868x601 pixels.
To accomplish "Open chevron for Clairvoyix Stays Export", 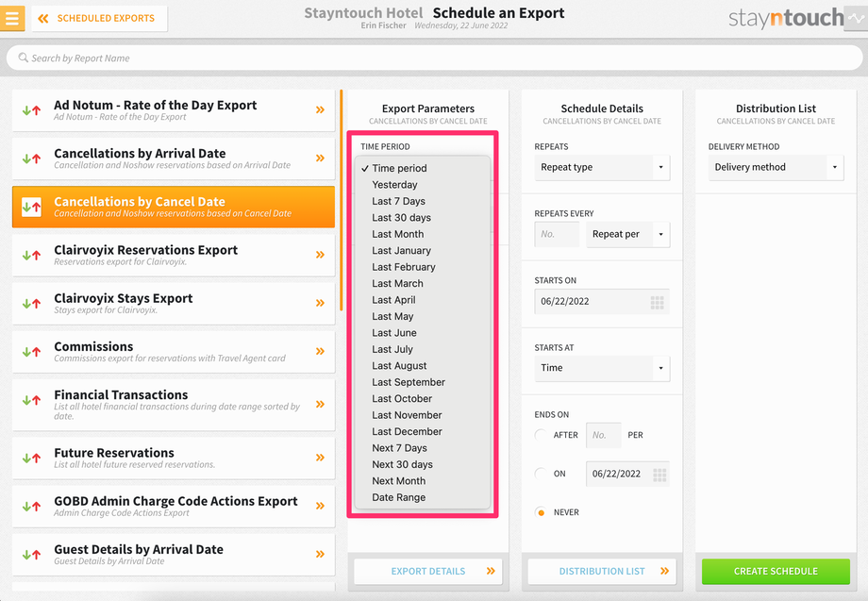I will point(320,303).
